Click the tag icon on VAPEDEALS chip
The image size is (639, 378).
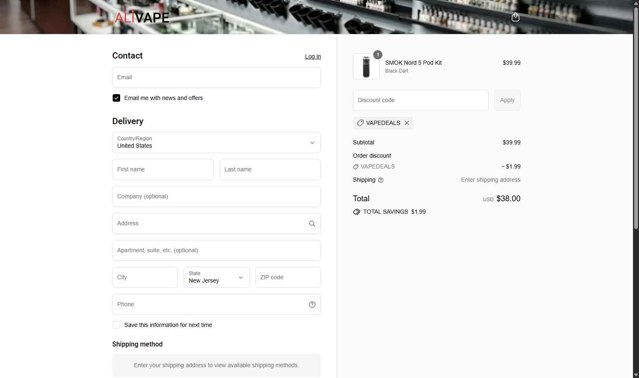pos(360,123)
